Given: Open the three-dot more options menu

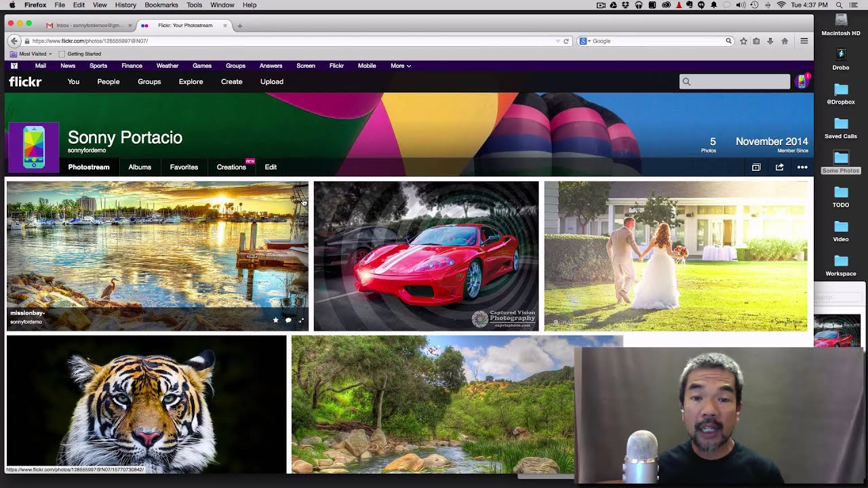Looking at the screenshot, I should 802,167.
